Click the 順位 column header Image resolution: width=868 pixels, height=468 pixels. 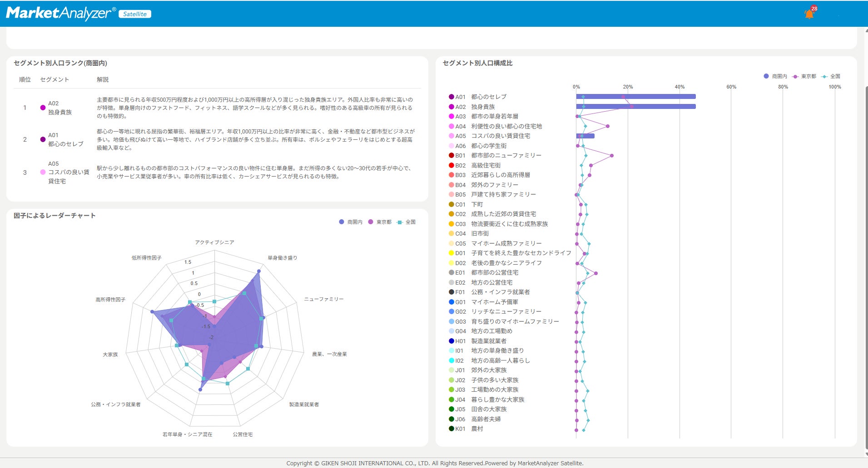(x=25, y=79)
